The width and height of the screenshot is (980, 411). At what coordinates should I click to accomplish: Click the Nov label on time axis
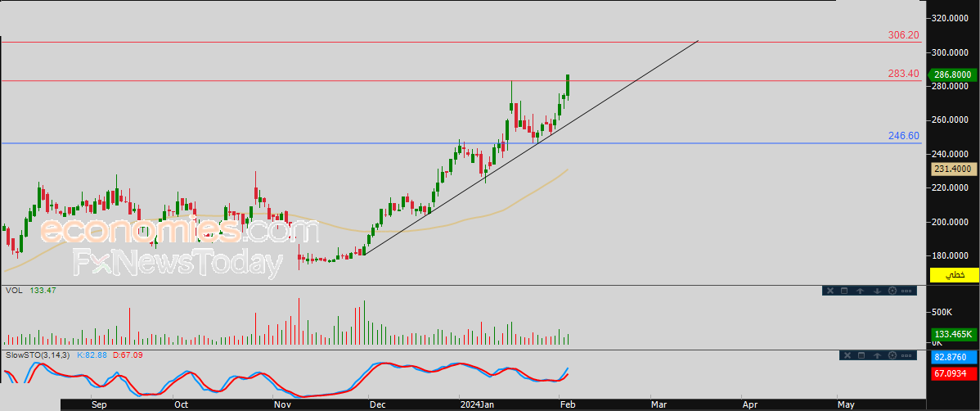tap(282, 404)
